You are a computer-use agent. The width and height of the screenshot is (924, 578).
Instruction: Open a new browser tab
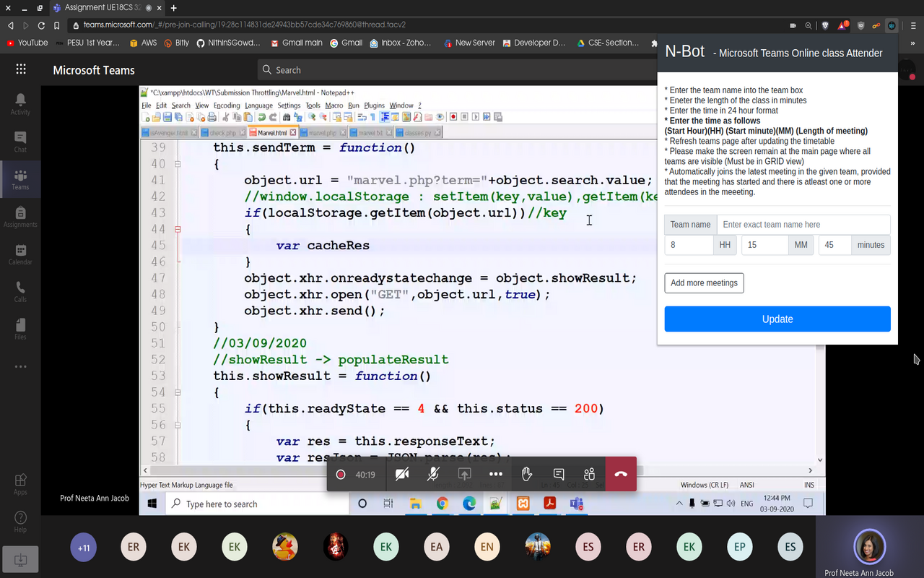tap(173, 8)
